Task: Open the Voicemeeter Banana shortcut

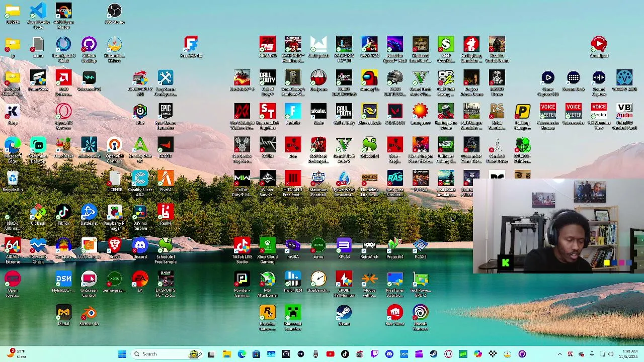Action: point(547,115)
